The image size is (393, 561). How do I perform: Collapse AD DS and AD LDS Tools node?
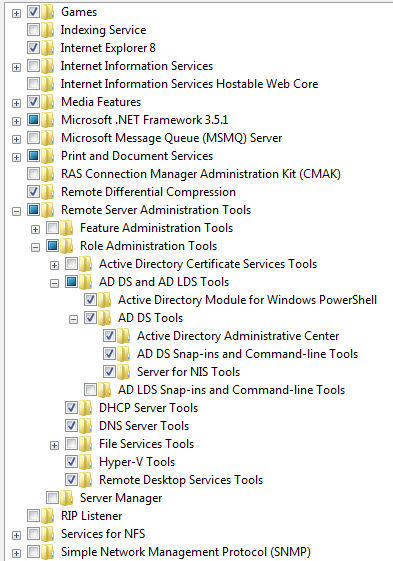(x=54, y=283)
